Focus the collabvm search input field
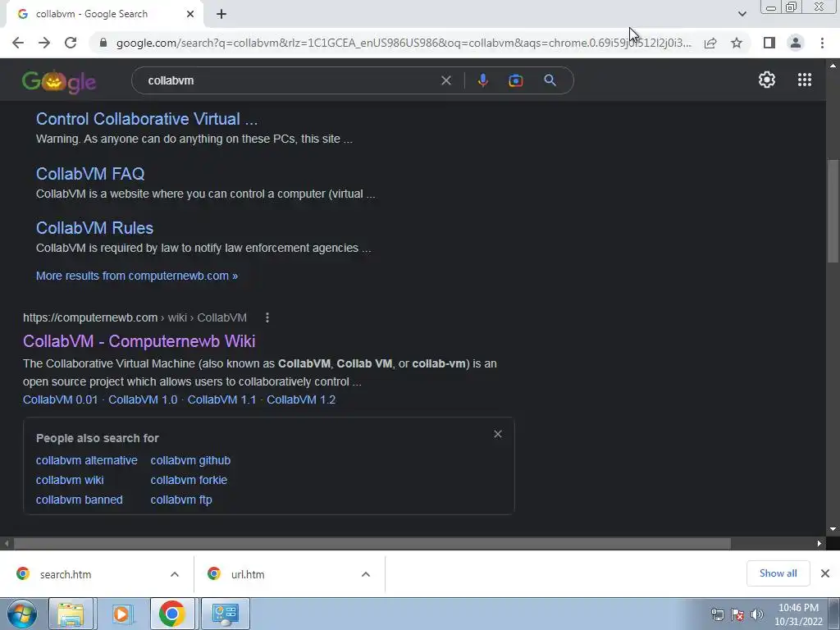 [x=290, y=81]
